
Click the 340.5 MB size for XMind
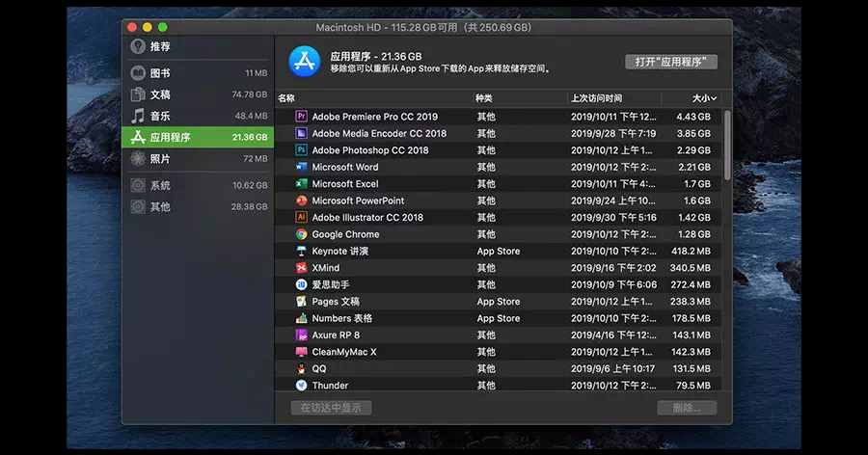(x=690, y=268)
